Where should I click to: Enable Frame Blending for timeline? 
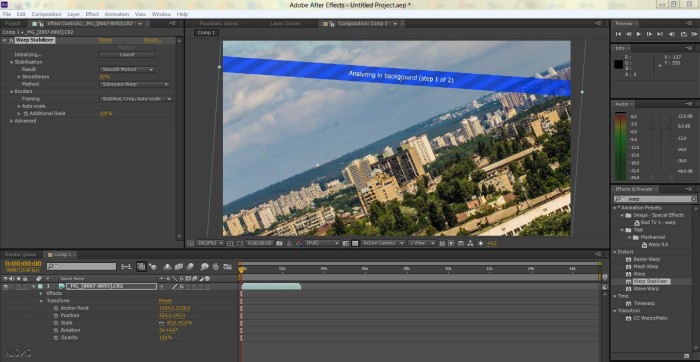(179, 266)
